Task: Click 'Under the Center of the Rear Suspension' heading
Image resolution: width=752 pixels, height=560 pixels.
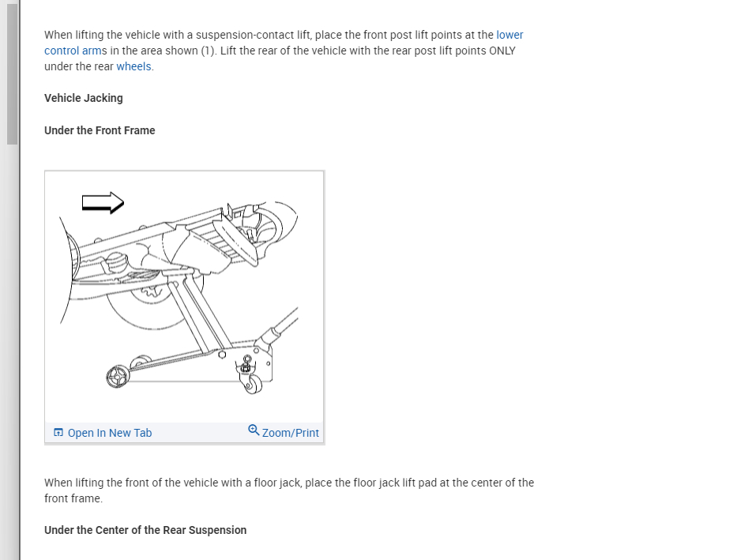Action: click(145, 530)
